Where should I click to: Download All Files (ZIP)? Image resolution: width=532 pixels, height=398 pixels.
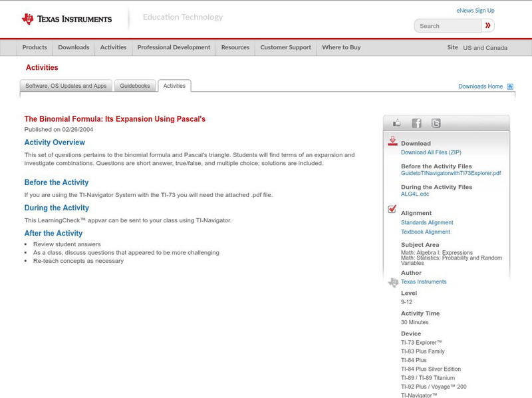[431, 152]
